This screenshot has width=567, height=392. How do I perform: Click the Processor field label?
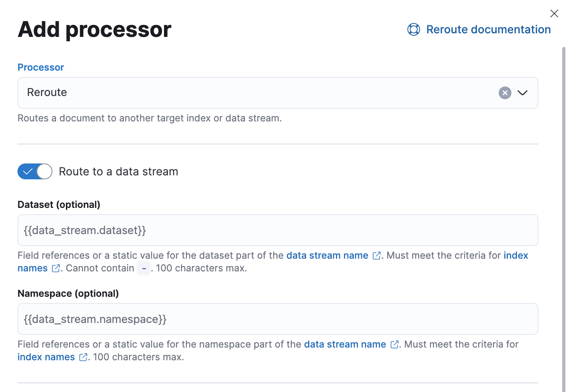point(40,67)
